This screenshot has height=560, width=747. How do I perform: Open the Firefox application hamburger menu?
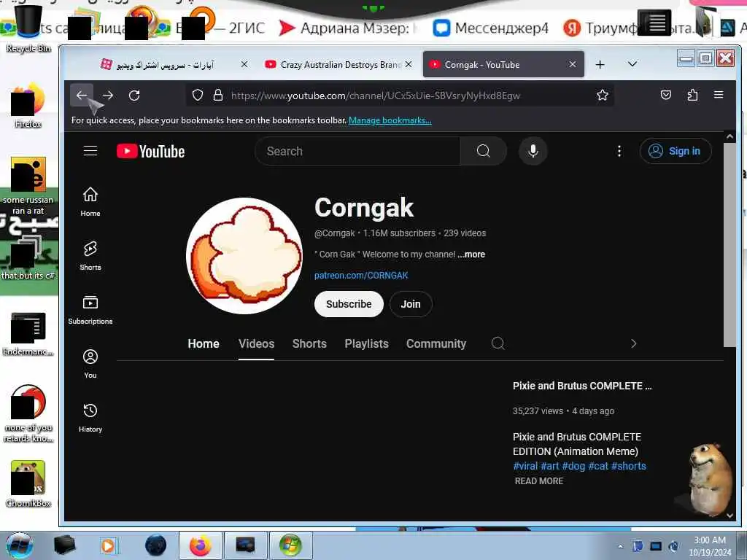[x=719, y=95]
